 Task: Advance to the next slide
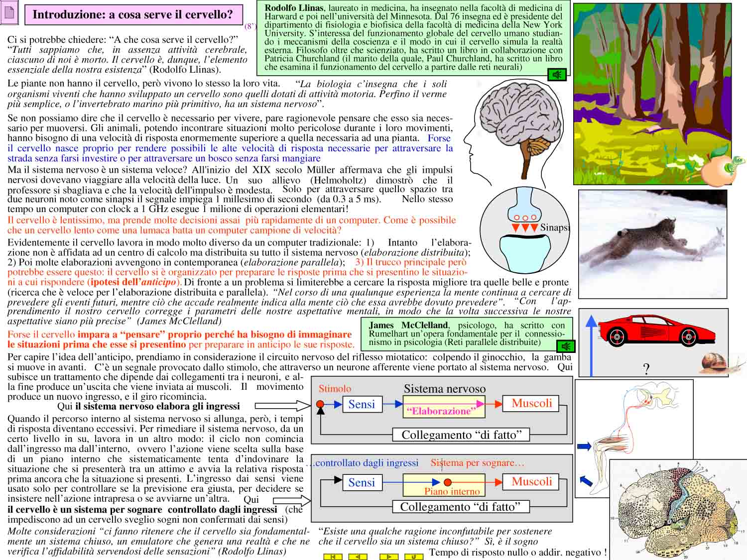[x=388, y=557]
